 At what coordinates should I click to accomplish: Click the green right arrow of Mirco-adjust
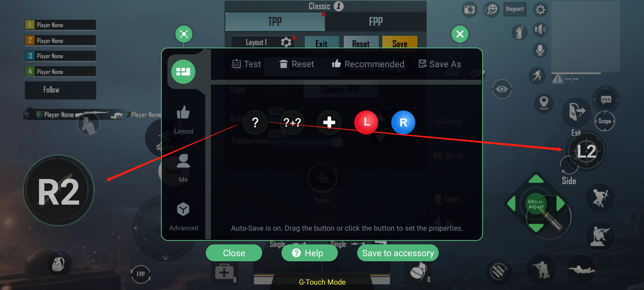tap(560, 204)
